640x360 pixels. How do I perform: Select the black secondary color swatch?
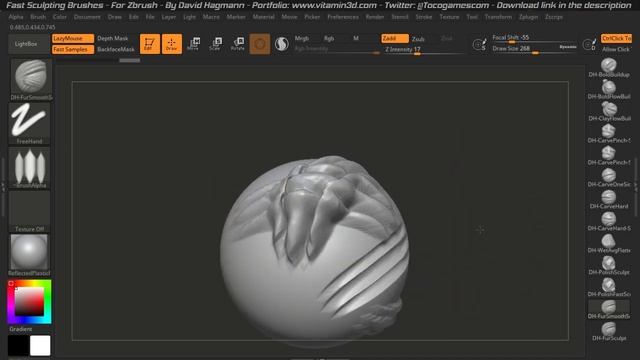pyautogui.click(x=18, y=346)
